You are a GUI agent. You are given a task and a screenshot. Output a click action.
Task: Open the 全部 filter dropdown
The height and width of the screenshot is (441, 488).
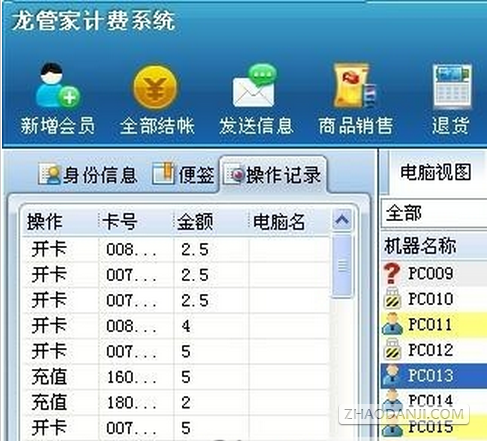click(x=434, y=213)
